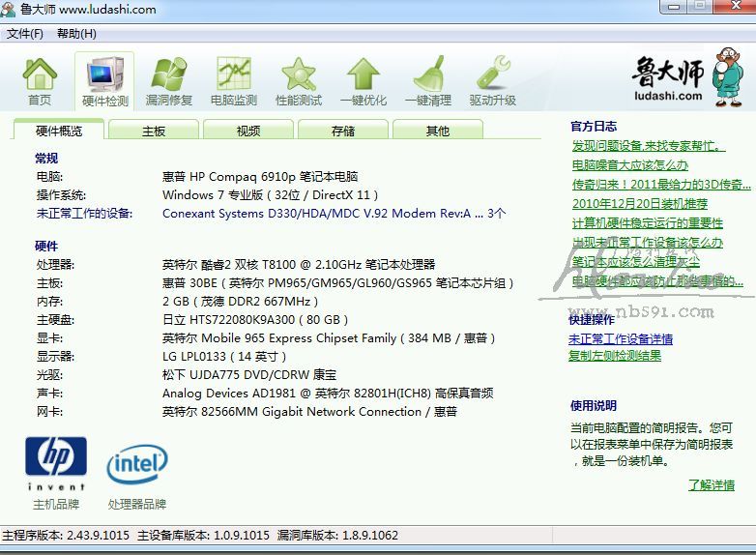Viewport: 756px width, 555px height.
Task: Open link 笔记本应该怎么清理灰尘
Action: coord(636,261)
